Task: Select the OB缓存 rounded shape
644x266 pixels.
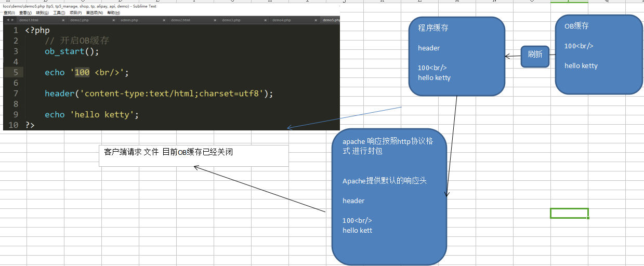Action: coord(599,55)
